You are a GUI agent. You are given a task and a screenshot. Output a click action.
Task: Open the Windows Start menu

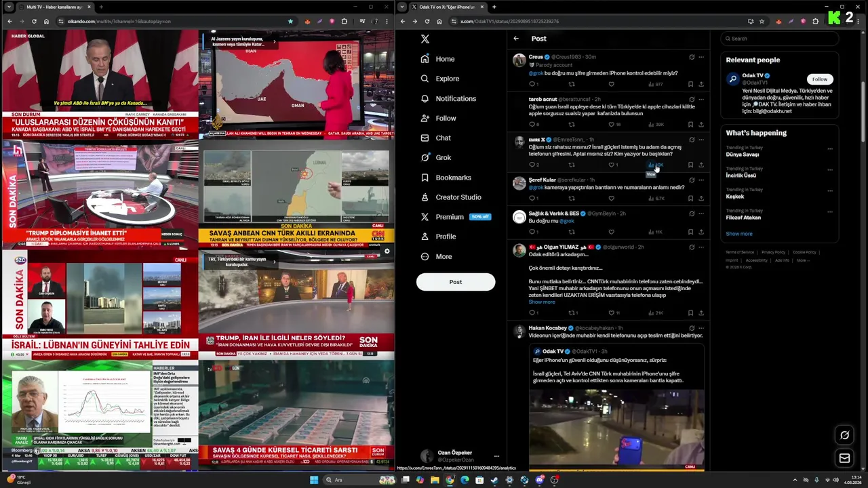[313, 480]
